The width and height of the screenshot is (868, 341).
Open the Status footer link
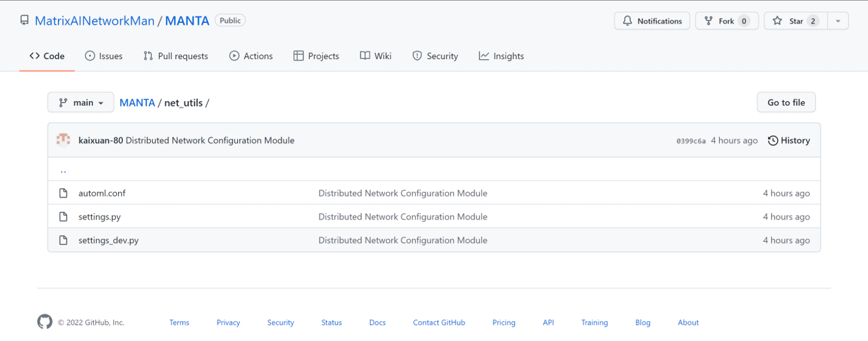click(x=331, y=322)
